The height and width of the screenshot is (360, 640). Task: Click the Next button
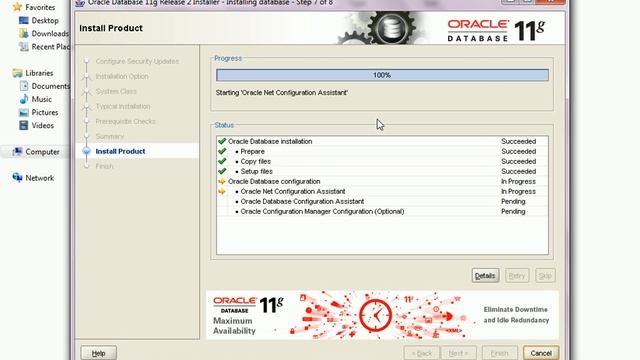458,353
